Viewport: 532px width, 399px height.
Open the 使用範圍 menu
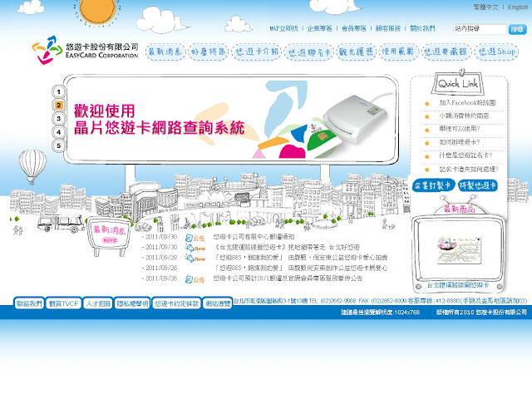[398, 52]
